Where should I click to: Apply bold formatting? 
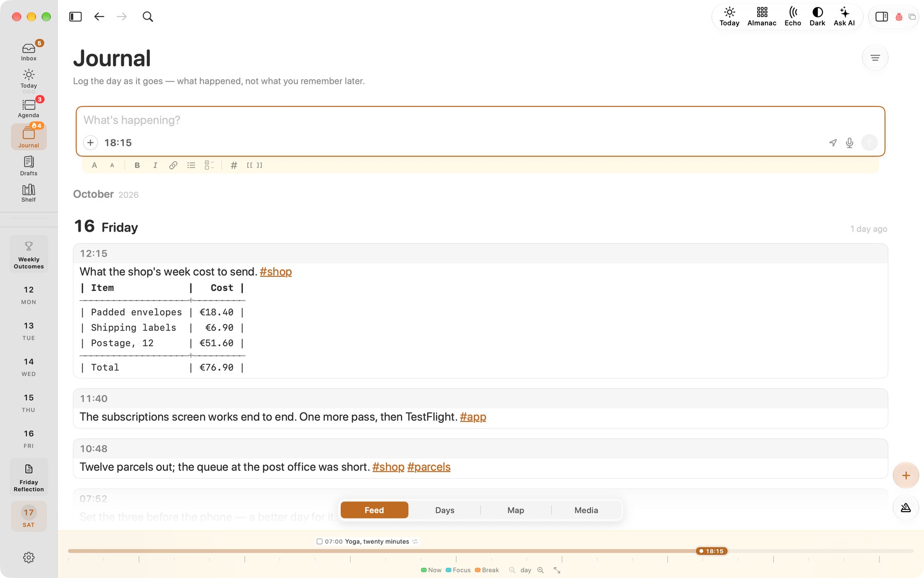pyautogui.click(x=137, y=165)
